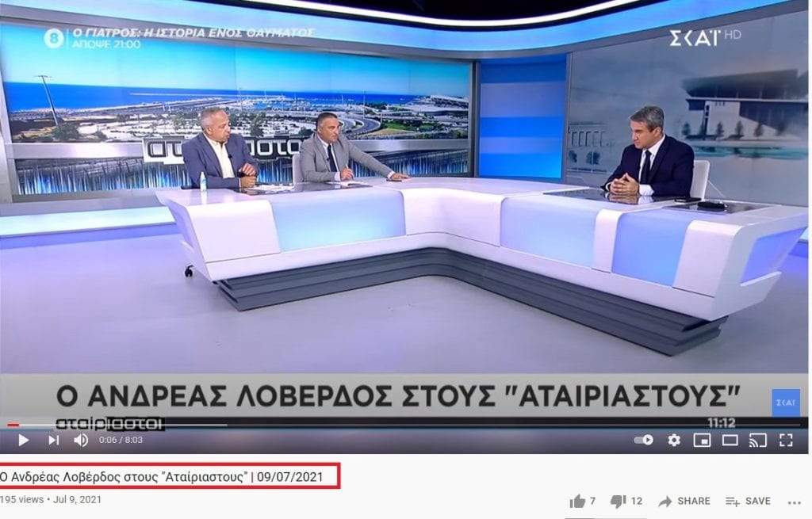This screenshot has height=519, width=812.
Task: Toggle the autoplay switch
Action: tap(643, 440)
